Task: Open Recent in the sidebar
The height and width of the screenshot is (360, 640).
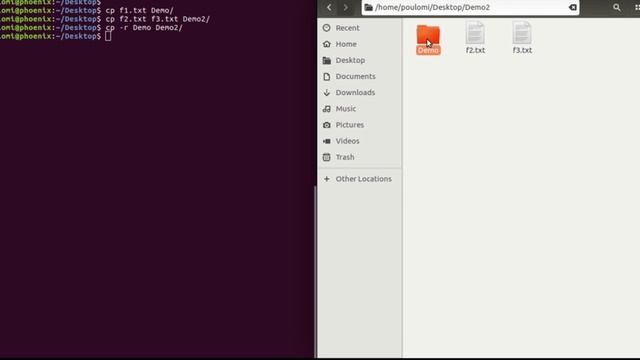Action: 359,28
